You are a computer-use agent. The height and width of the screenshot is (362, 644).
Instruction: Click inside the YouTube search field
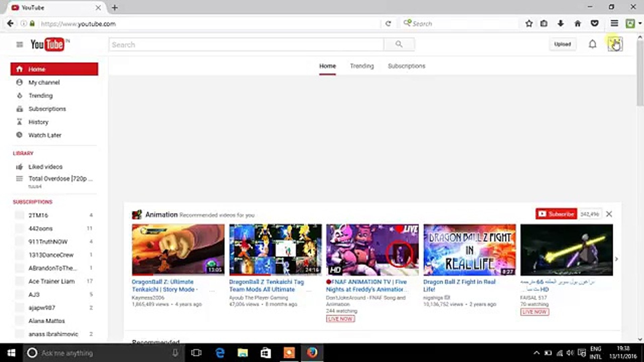click(245, 44)
